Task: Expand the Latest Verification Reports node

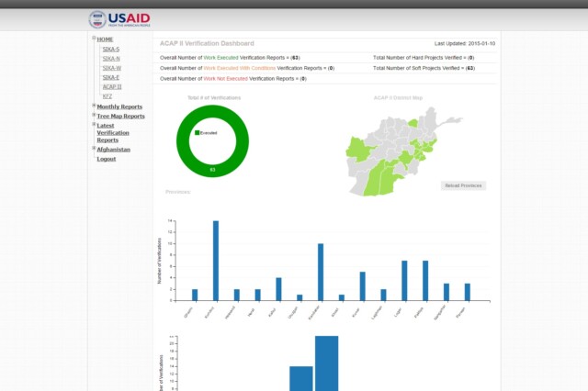Action: click(x=94, y=125)
